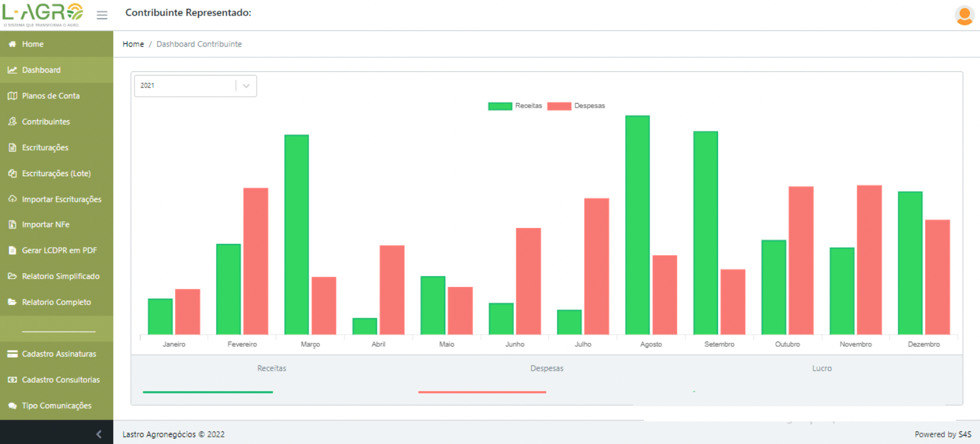Click the Home house icon in sidebar

point(12,44)
